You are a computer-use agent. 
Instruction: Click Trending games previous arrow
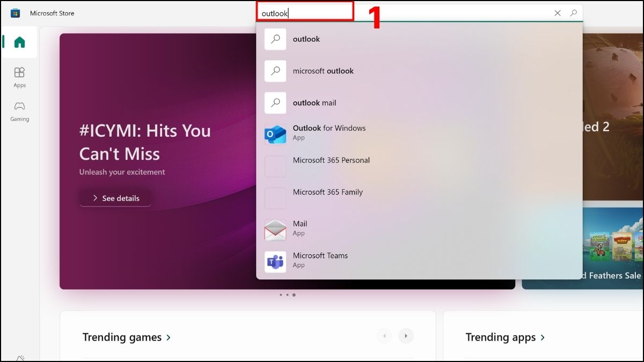click(x=384, y=336)
